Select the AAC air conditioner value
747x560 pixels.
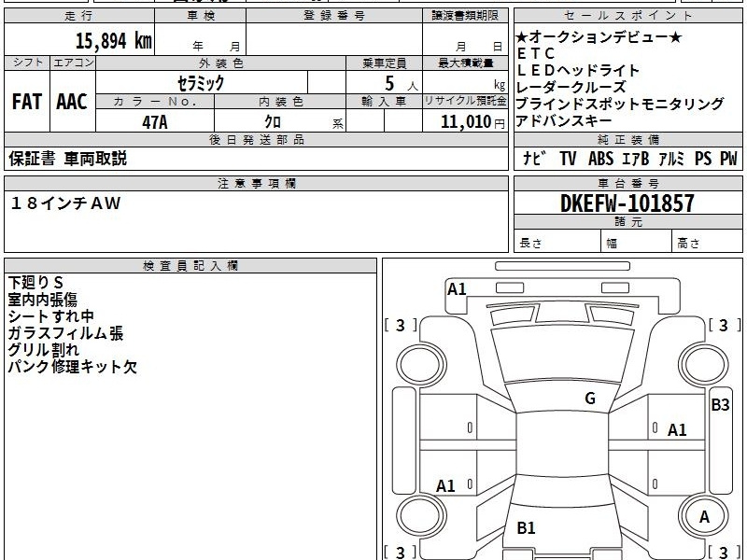click(x=72, y=102)
